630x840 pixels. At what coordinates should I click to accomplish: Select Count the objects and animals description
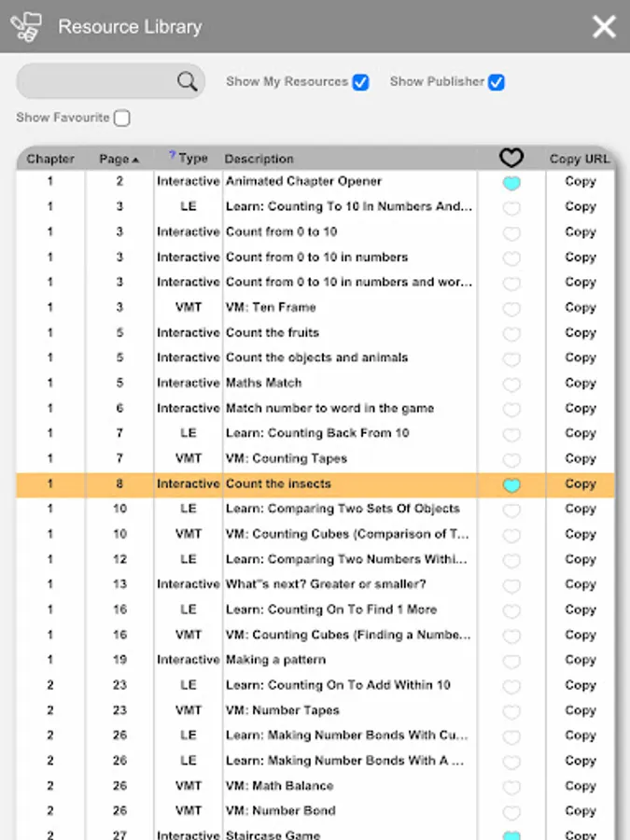point(316,357)
